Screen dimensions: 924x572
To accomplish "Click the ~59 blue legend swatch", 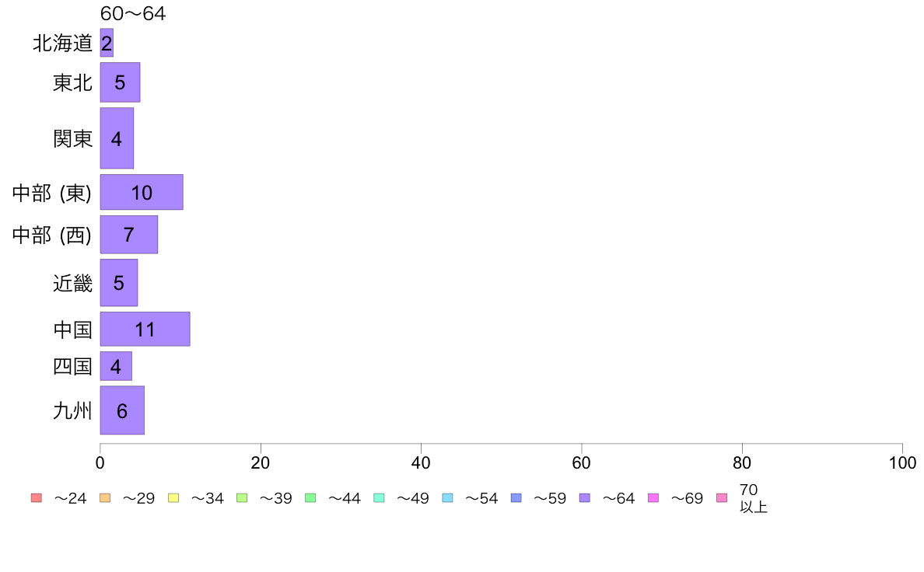I will pos(516,497).
